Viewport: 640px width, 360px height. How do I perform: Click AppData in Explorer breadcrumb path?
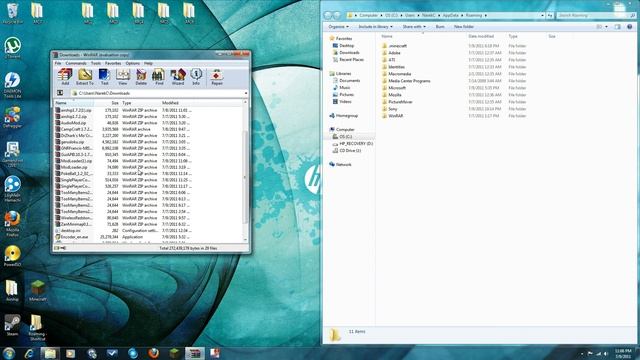tap(451, 15)
